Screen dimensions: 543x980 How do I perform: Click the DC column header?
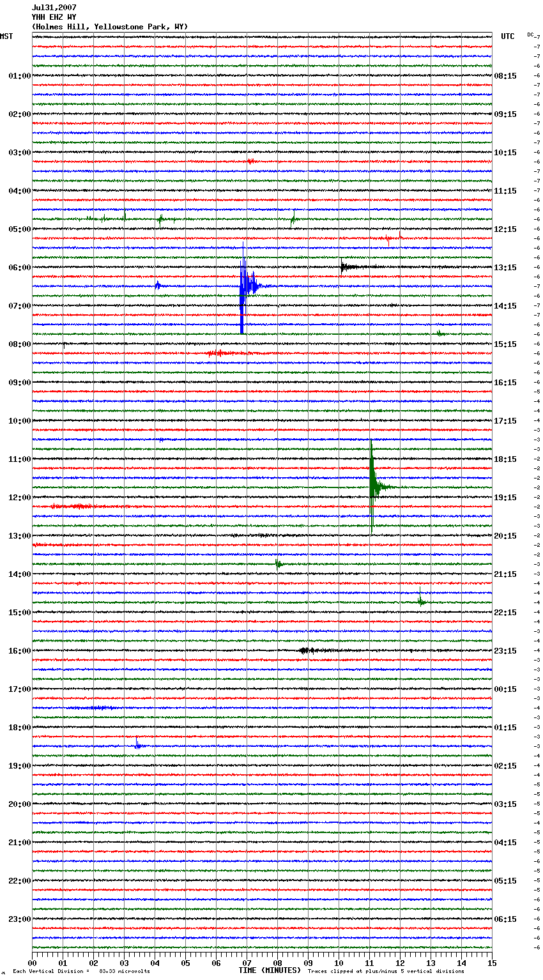530,34
